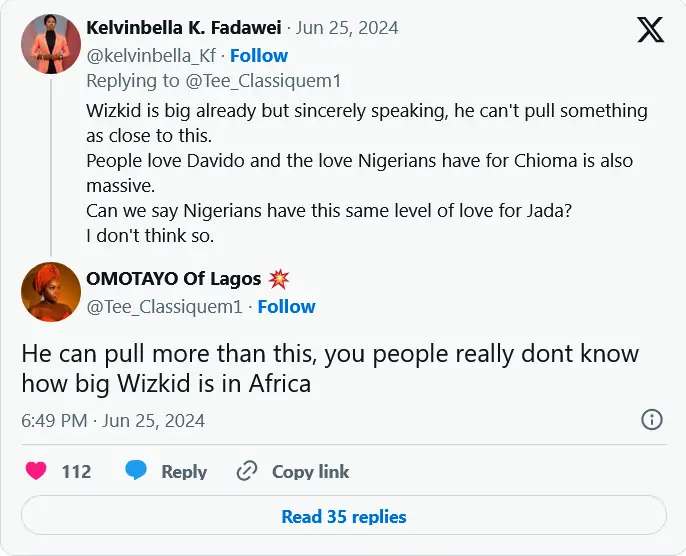Follow the @kelvinbella_Kf account

258,55
